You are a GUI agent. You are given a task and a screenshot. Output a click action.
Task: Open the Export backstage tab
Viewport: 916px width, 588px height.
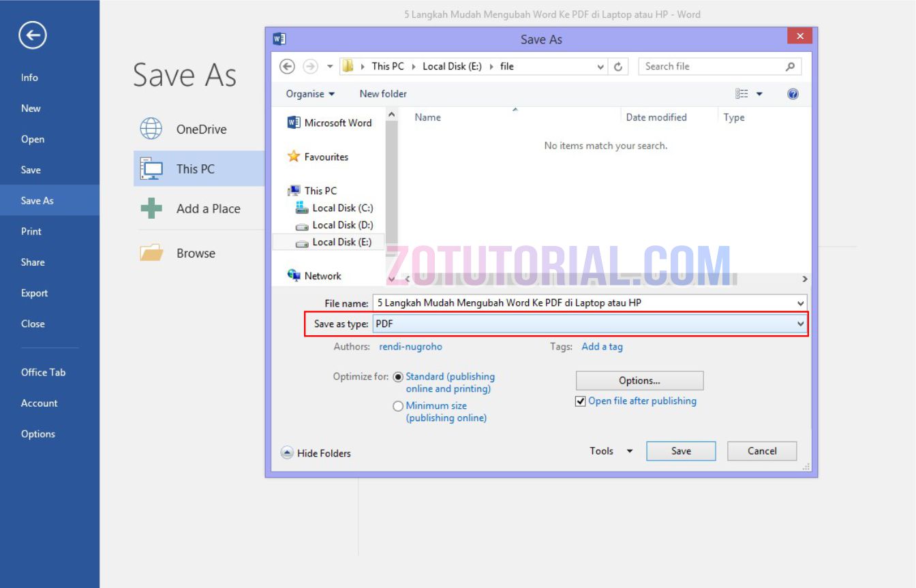50,293
